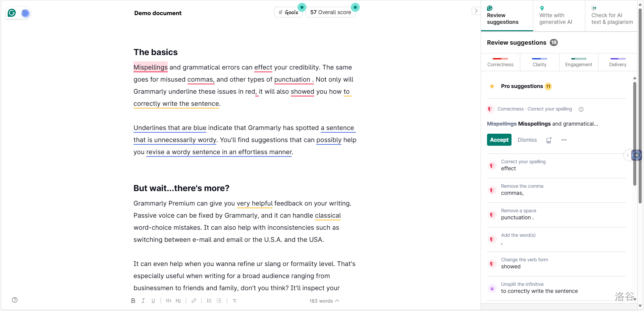The width and height of the screenshot is (644, 311).
Task: Open the help question mark icon
Action: [x=15, y=300]
